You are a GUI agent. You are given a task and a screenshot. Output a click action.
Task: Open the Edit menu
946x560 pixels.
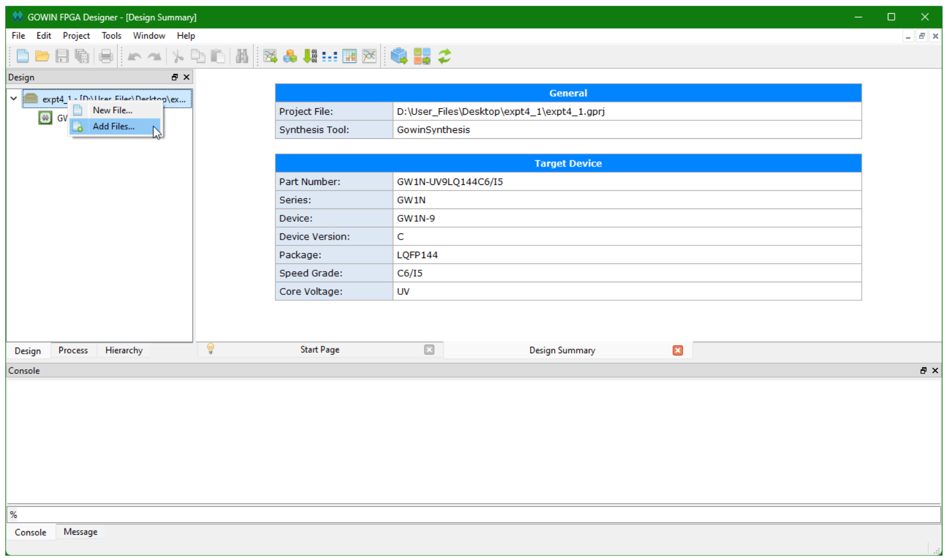[x=44, y=36]
